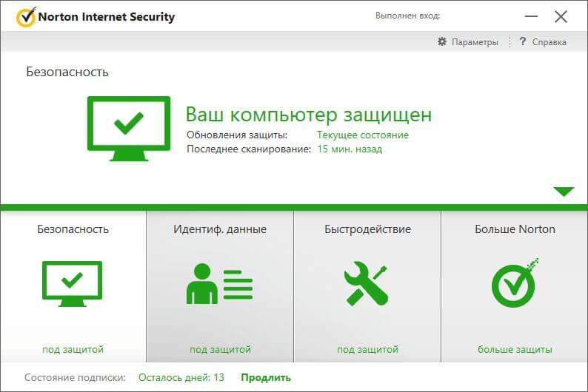The height and width of the screenshot is (392, 588).
Task: Click the person icon in Идентиф. данные tile
Action: pyautogui.click(x=202, y=283)
